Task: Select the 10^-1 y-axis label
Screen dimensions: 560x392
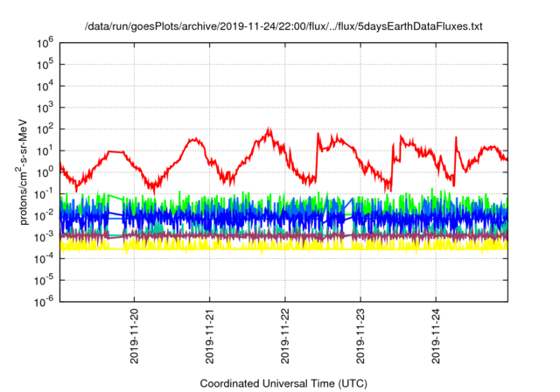Action: point(45,194)
